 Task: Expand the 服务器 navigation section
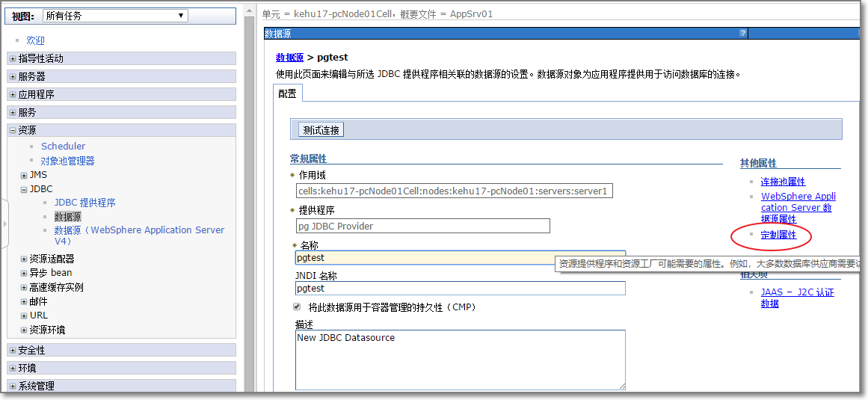coord(13,76)
